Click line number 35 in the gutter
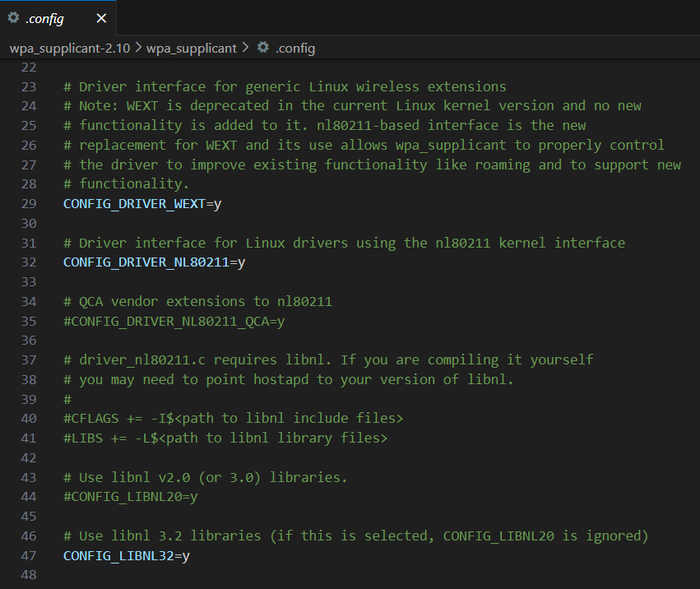Screen dimensions: 700x589 [x=29, y=321]
